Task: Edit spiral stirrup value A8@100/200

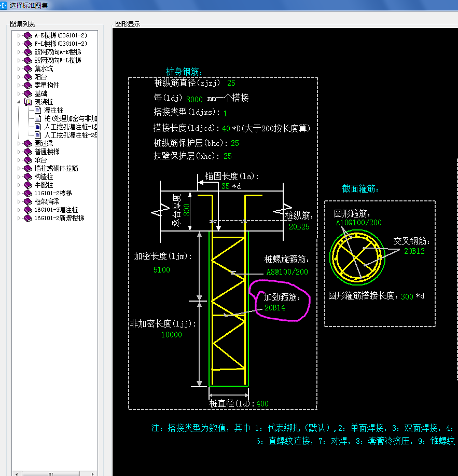Action: click(287, 271)
